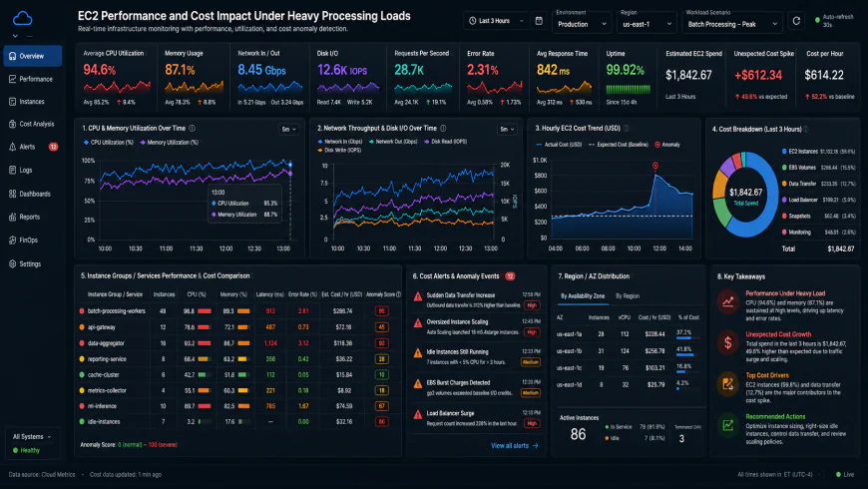Screen dimensions: 868x489
Task: Click info icon beside Network Throughput chart title
Action: (443, 128)
